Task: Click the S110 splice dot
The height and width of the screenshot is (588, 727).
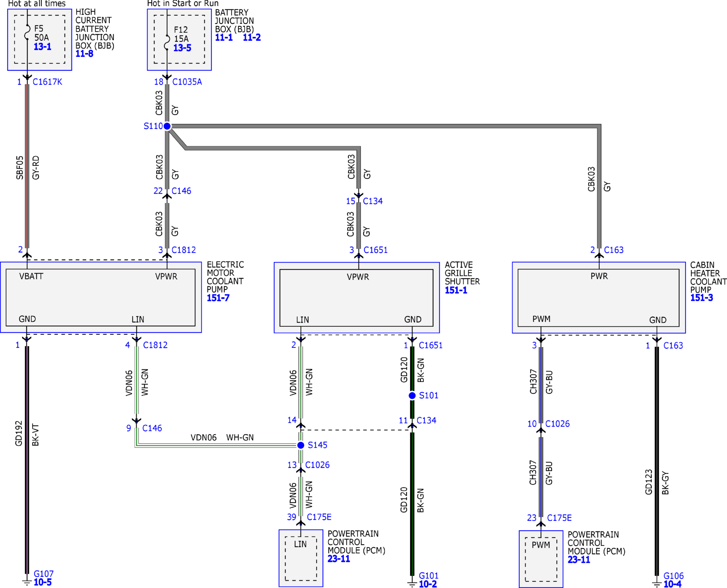Action: pyautogui.click(x=167, y=126)
